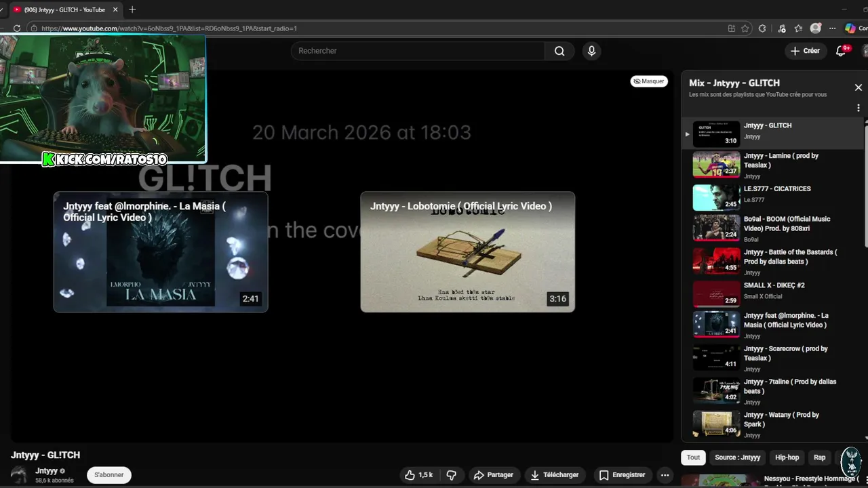Open the Jntyyy channel avatar

click(x=19, y=474)
